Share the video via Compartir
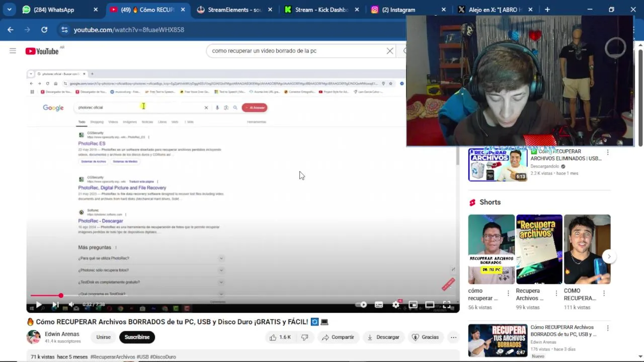The image size is (644, 362). tap(338, 337)
